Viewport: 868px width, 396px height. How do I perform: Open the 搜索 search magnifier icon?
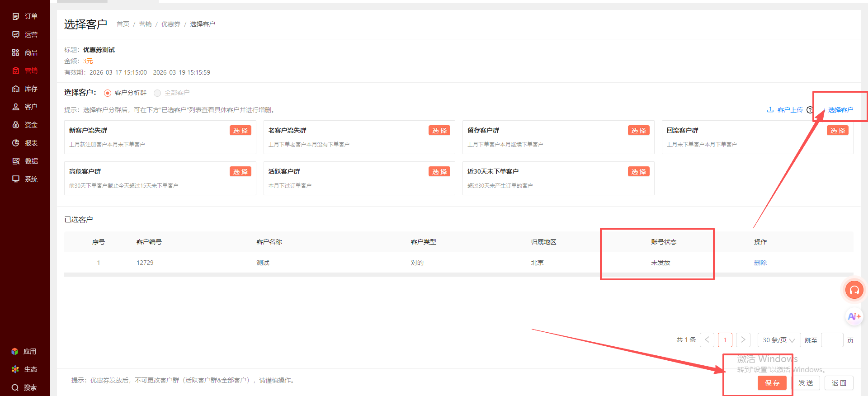[x=15, y=387]
